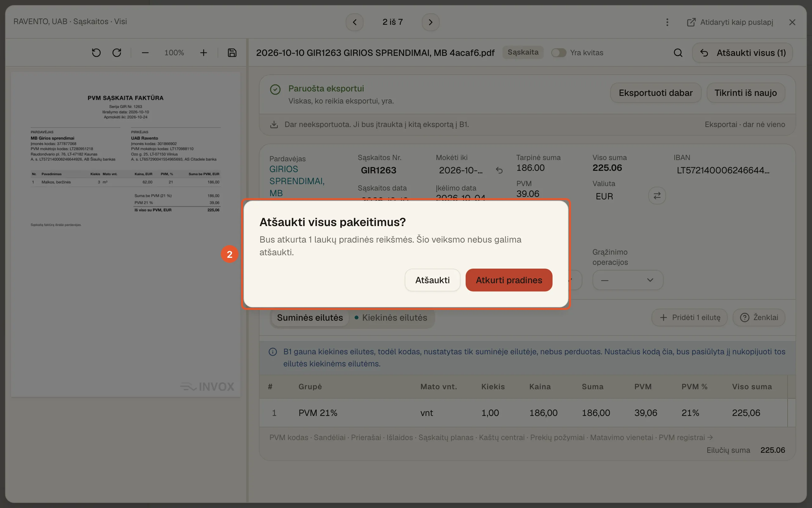The image size is (812, 508).
Task: Click the Sąskaita document type badge
Action: click(x=523, y=52)
